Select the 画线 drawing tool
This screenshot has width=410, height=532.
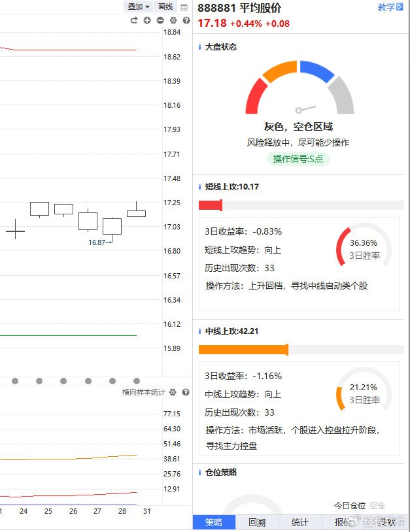[x=165, y=7]
